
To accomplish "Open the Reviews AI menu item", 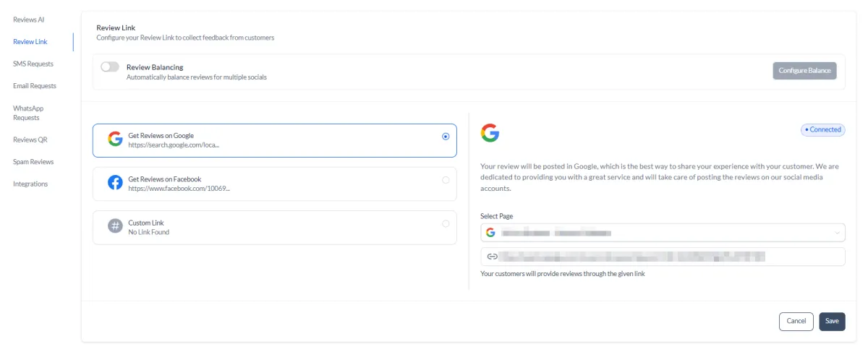I will pyautogui.click(x=29, y=20).
